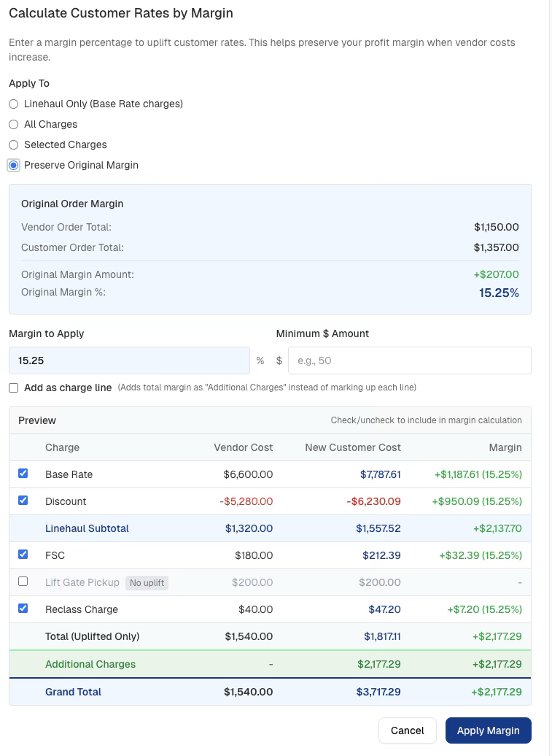Click the Linehaul Subtotal row label
The width and height of the screenshot is (552, 756).
coord(87,528)
